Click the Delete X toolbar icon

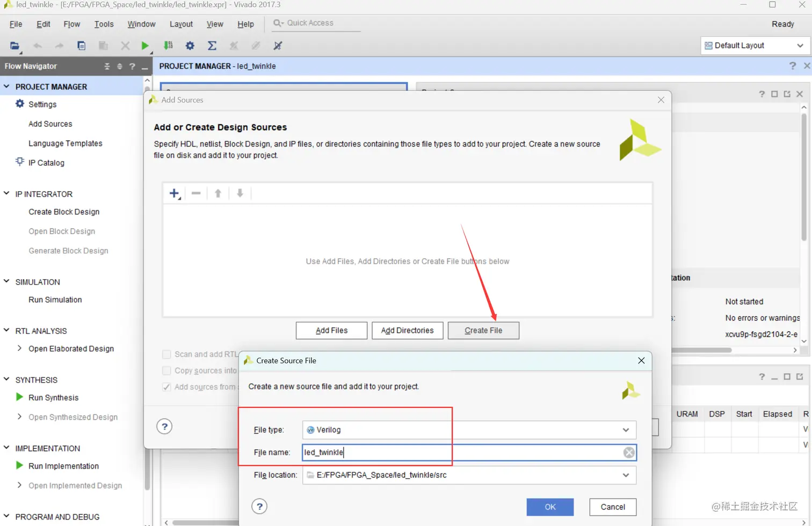point(125,46)
